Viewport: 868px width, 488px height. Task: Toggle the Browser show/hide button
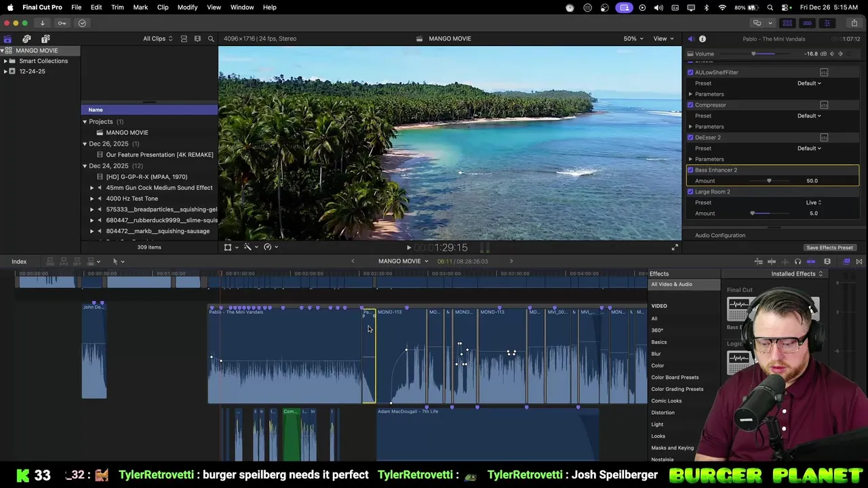tap(787, 23)
